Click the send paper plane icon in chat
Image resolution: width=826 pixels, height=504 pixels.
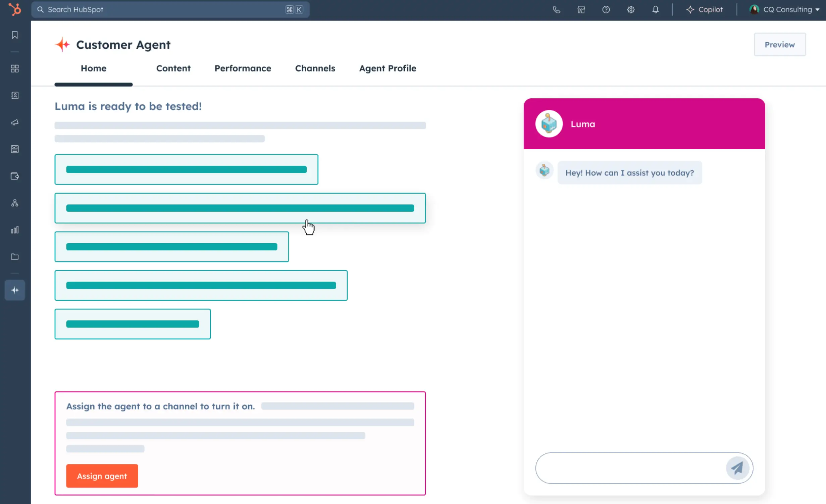(x=737, y=468)
